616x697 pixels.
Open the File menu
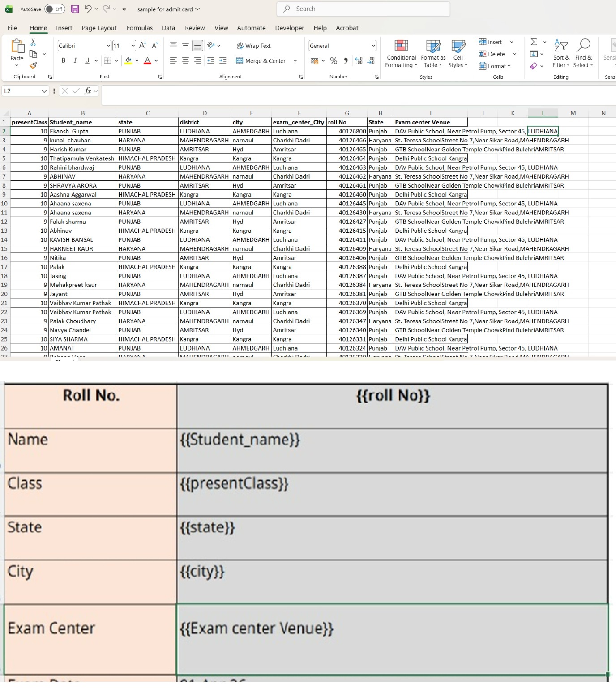pos(12,28)
